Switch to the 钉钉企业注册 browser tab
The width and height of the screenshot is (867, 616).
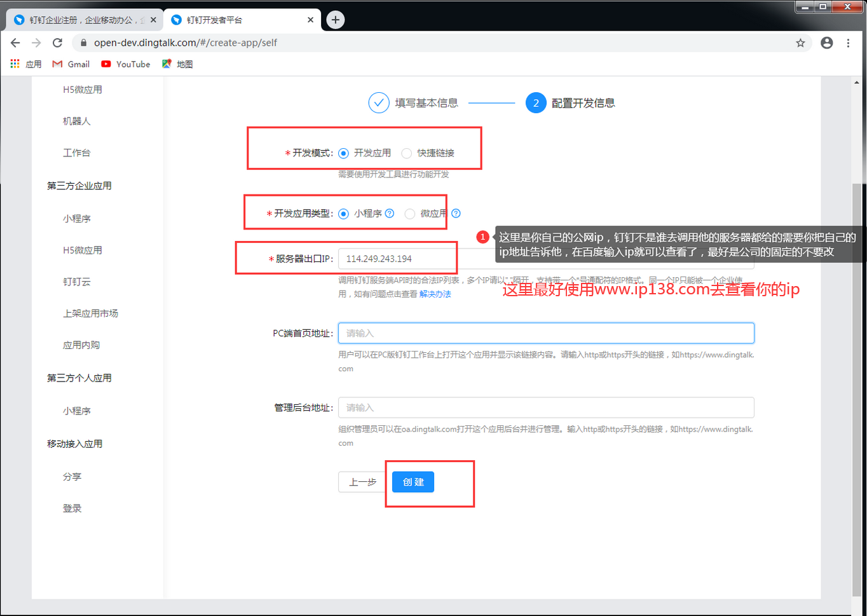tap(85, 20)
